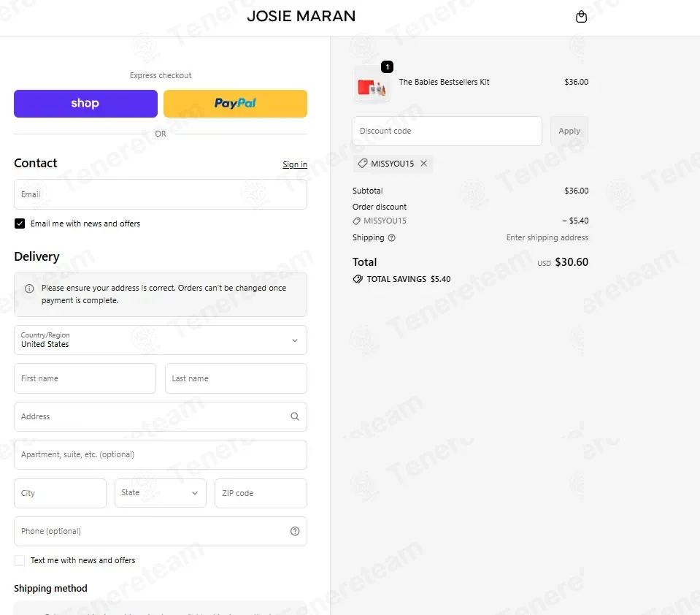Image resolution: width=700 pixels, height=615 pixels.
Task: Click the Subtotal label
Action: [x=367, y=191]
